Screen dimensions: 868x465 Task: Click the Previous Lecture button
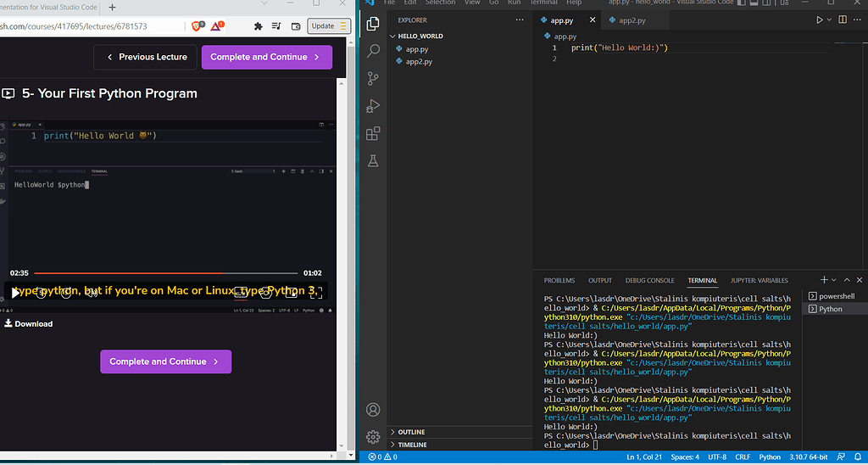(145, 57)
